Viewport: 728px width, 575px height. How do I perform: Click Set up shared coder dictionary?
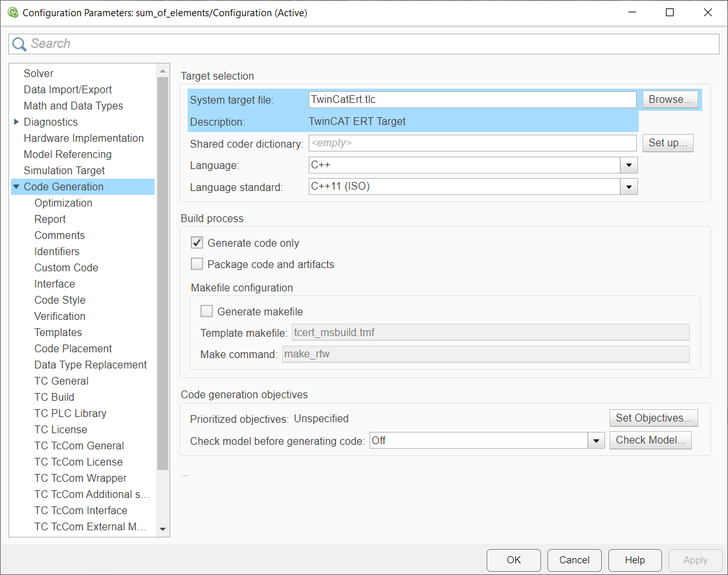[668, 143]
